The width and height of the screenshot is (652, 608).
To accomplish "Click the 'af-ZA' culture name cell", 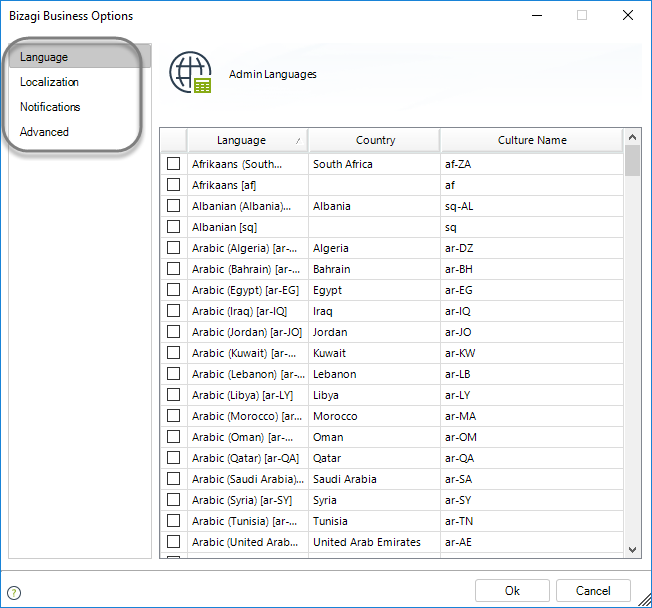I will pyautogui.click(x=532, y=164).
